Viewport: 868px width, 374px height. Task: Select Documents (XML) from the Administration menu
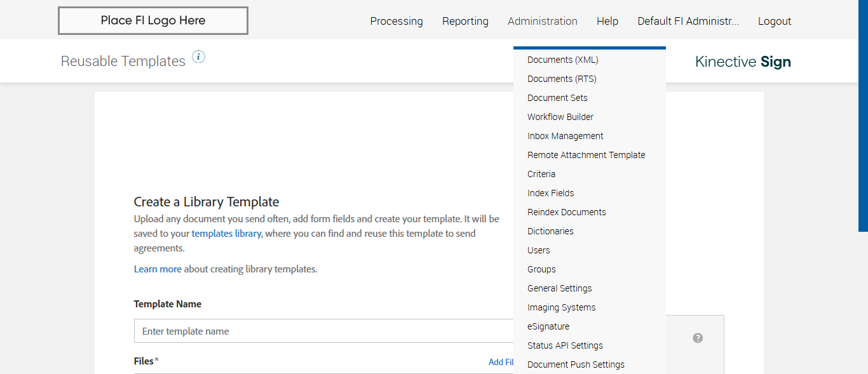coord(562,60)
